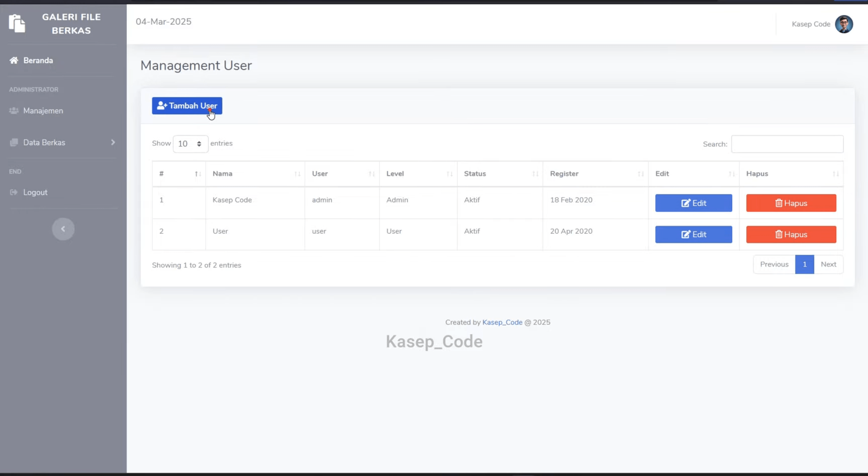Sort the table by Nama column

pyautogui.click(x=255, y=174)
